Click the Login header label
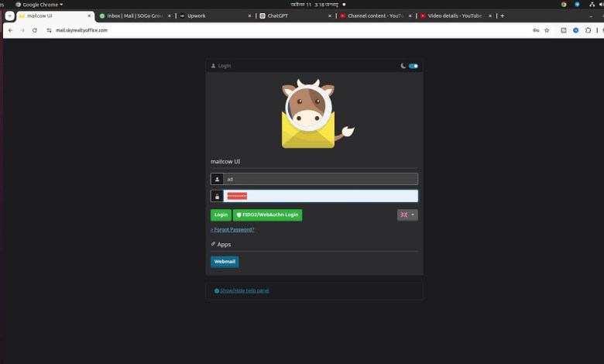The height and width of the screenshot is (364, 604). (x=225, y=66)
